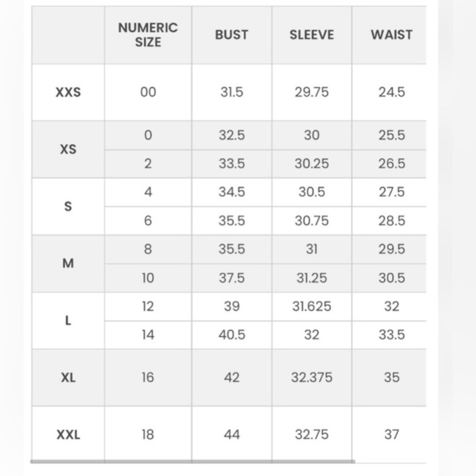Click the XXL size label
Image resolution: width=476 pixels, height=476 pixels.
tap(68, 435)
